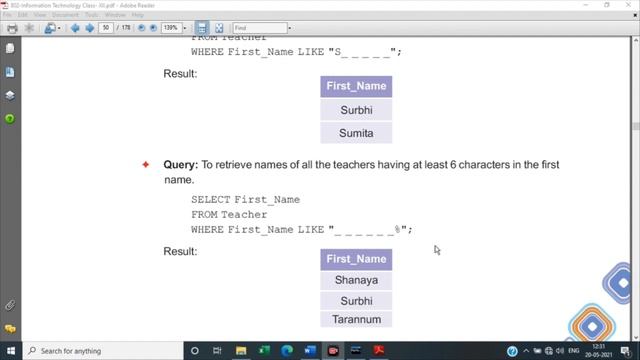Click inside the Find search box

pos(260,28)
